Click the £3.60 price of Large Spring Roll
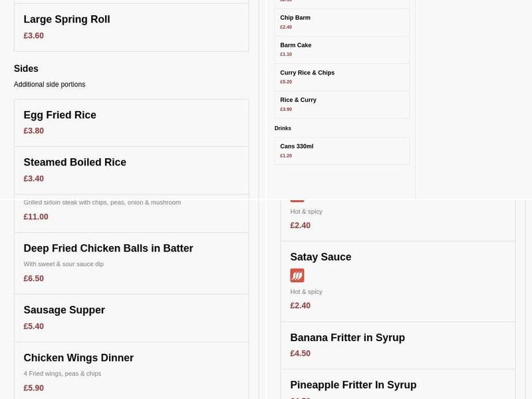Image resolution: width=532 pixels, height=399 pixels. click(x=34, y=35)
